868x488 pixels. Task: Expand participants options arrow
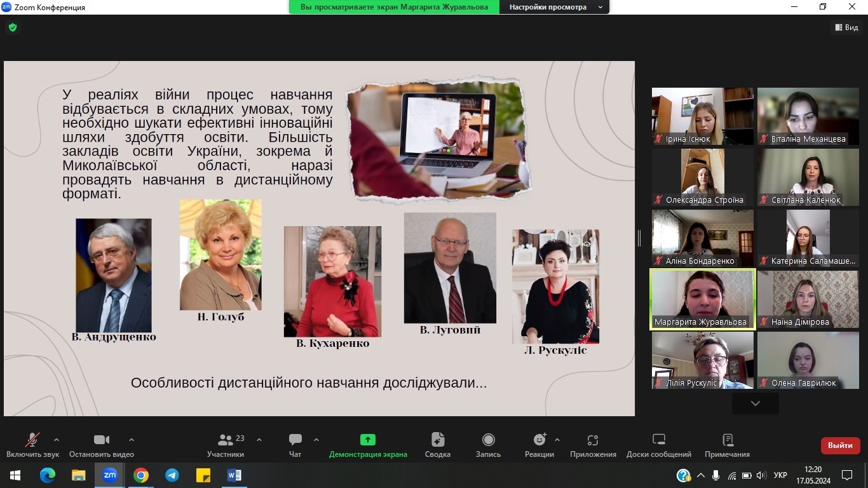(x=259, y=440)
